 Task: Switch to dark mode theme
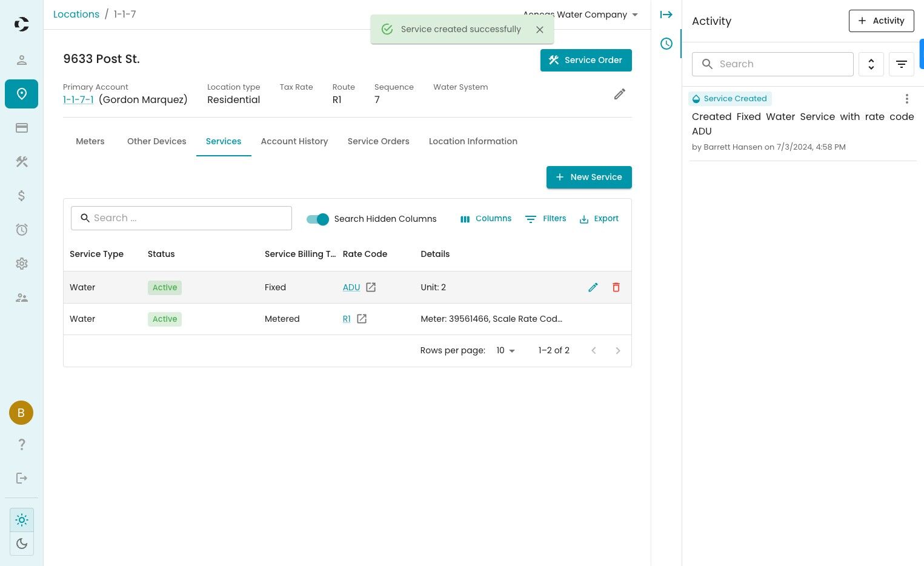click(x=22, y=544)
